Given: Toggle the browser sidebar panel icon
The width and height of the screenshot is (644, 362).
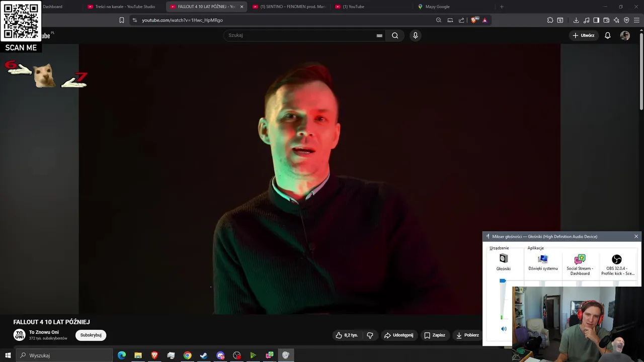Looking at the screenshot, I should pyautogui.click(x=596, y=20).
